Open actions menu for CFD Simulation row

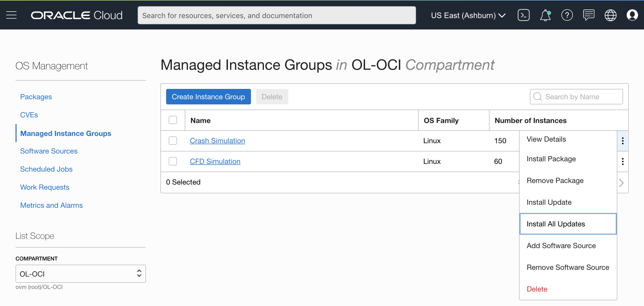point(623,162)
